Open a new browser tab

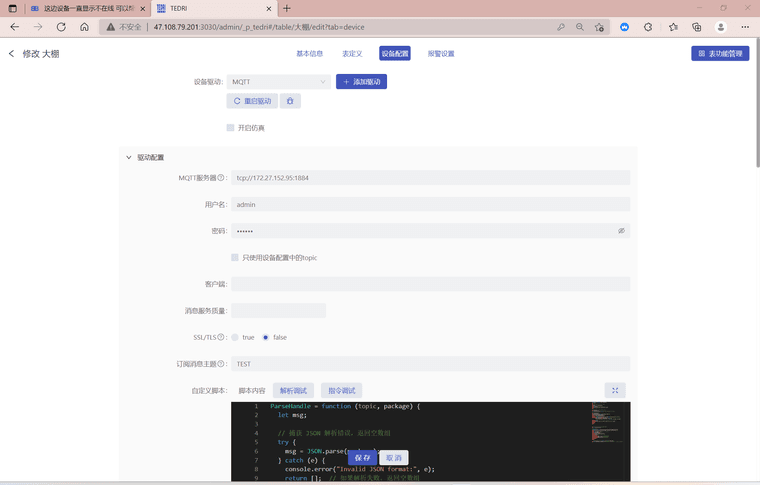point(286,8)
